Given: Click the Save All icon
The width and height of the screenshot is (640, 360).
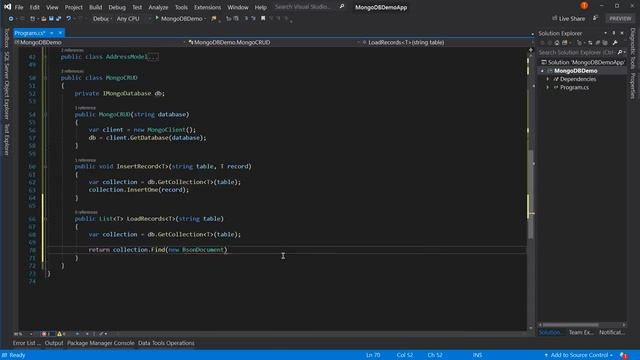Looking at the screenshot, I should (58, 18).
